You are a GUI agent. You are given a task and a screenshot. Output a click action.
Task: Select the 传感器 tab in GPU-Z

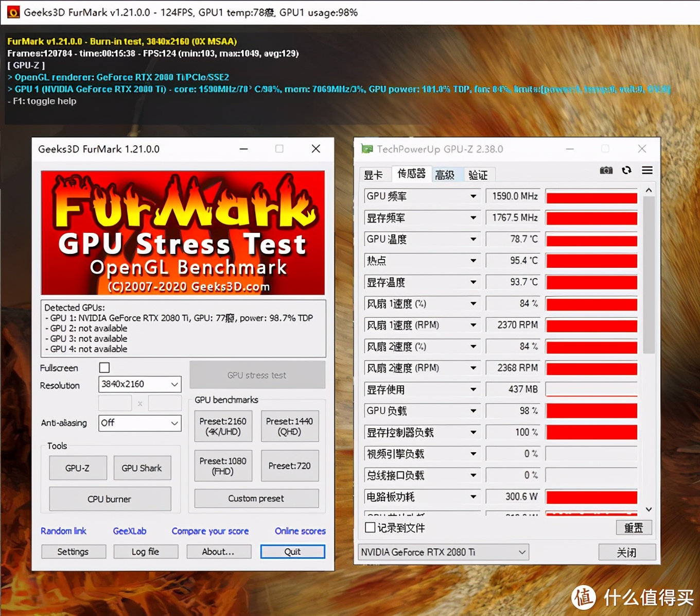point(411,174)
